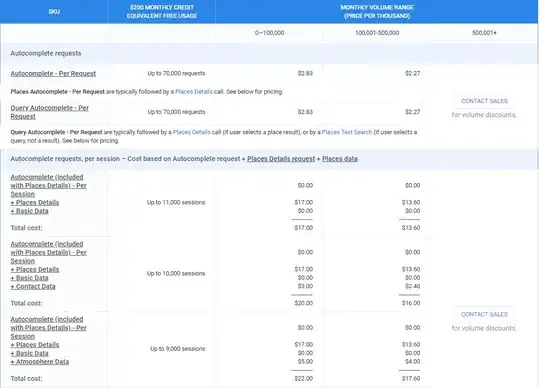
Task: Open + Places Details link in 10,000 sessions row
Action: coord(35,269)
